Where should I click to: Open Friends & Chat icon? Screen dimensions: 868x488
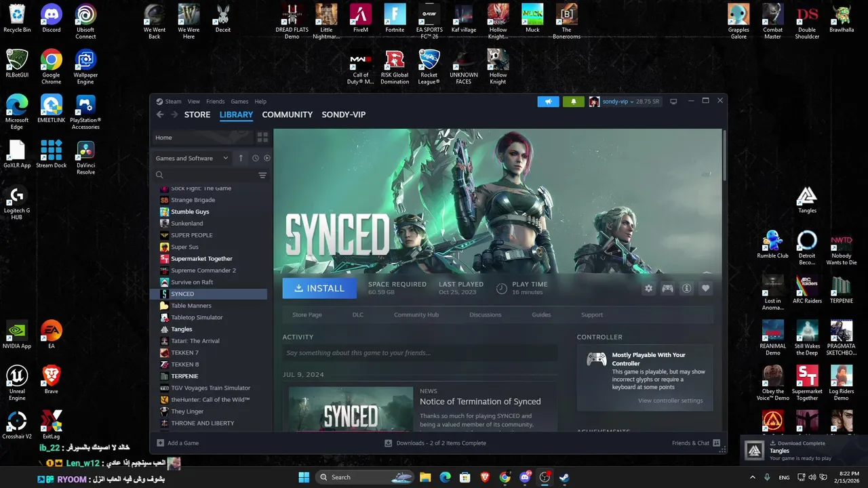point(716,443)
